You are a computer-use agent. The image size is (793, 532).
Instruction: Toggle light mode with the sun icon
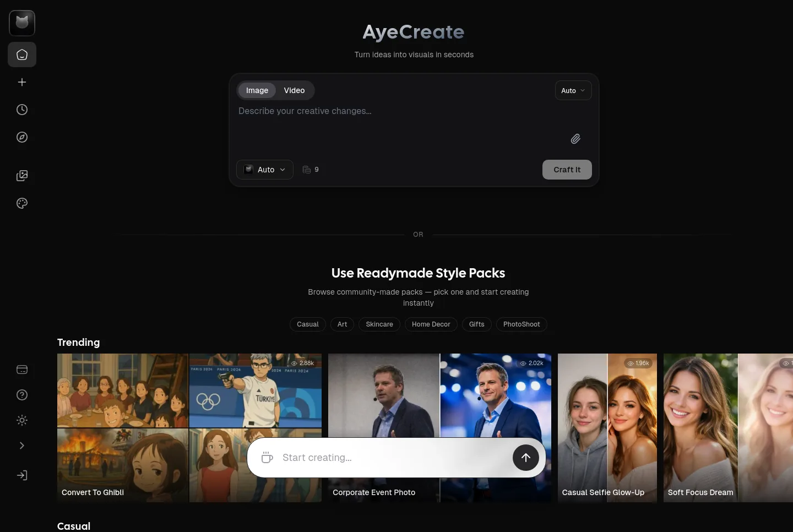click(x=22, y=420)
